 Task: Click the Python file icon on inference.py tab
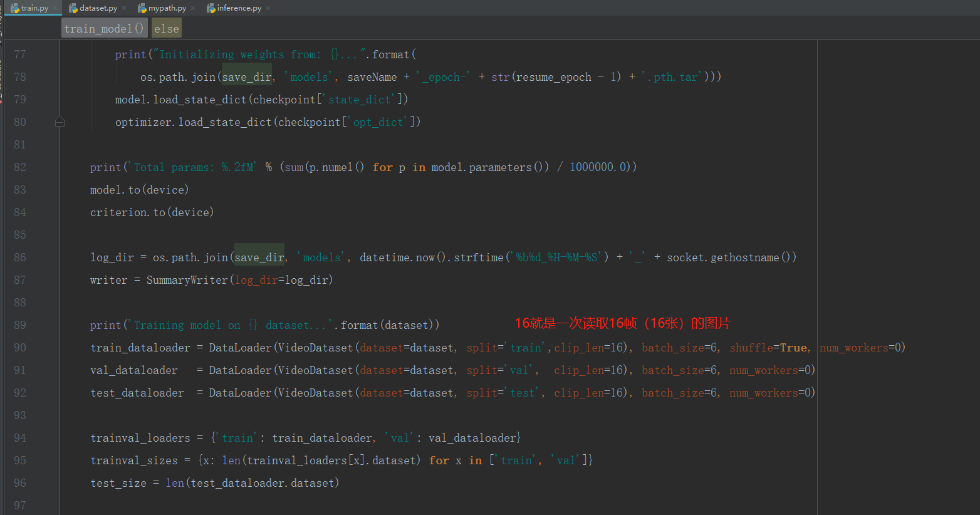click(211, 8)
